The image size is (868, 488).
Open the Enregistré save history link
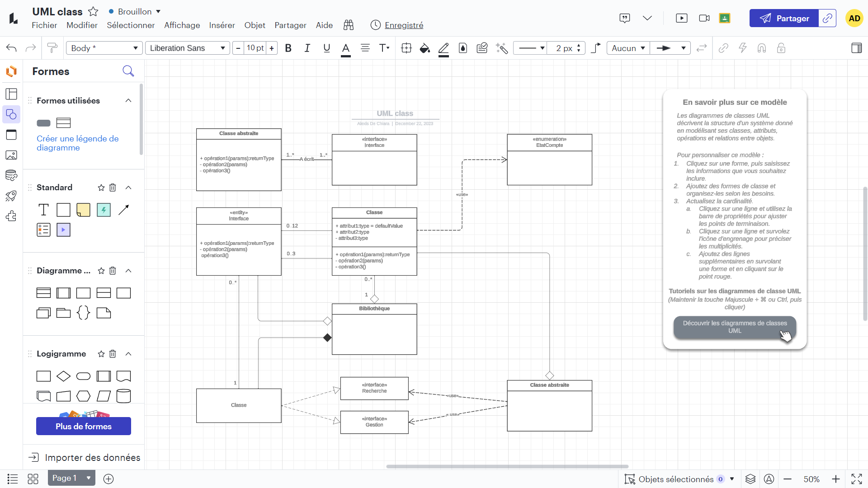click(404, 25)
